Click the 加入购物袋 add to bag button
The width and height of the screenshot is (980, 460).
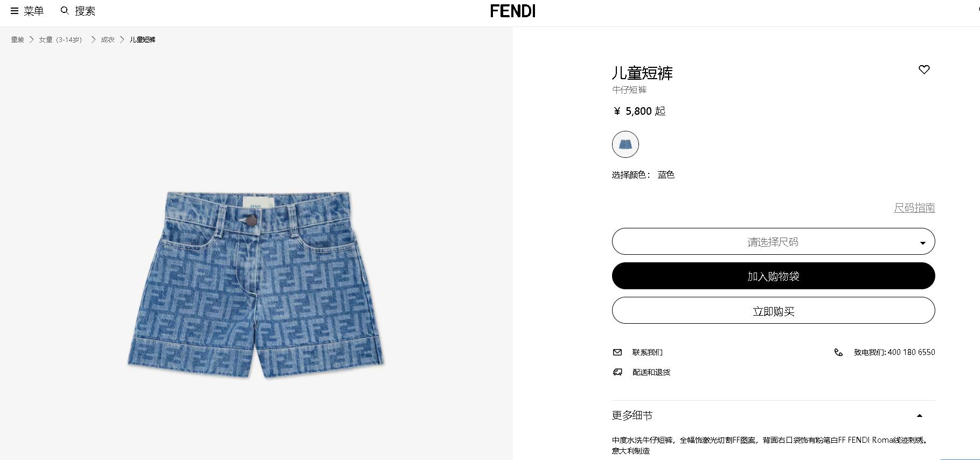(773, 276)
